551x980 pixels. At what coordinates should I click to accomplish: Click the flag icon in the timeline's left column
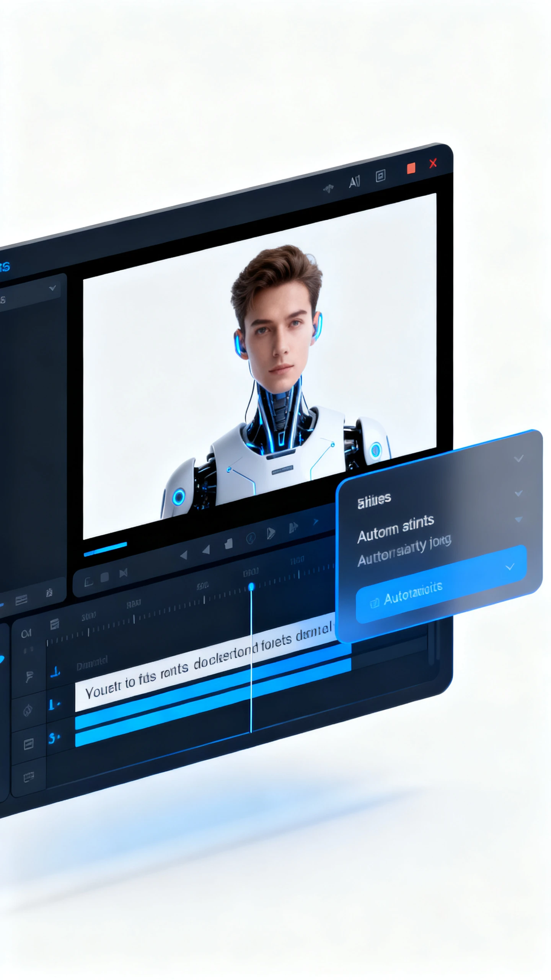[29, 677]
